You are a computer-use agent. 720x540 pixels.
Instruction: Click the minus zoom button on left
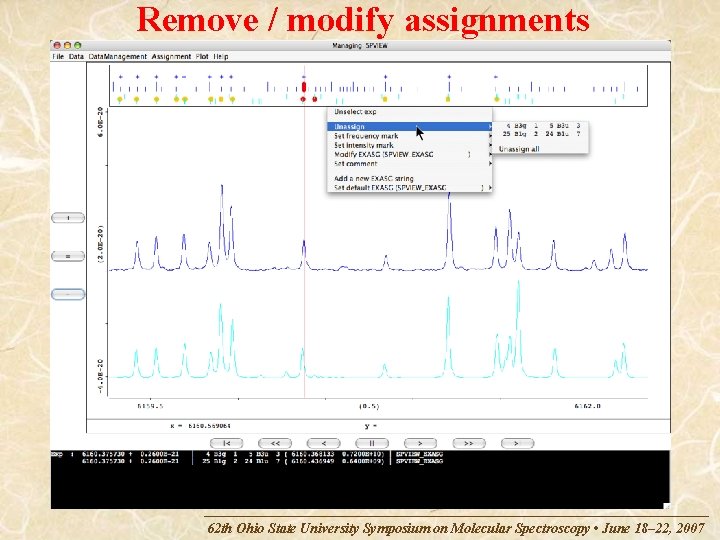68,294
